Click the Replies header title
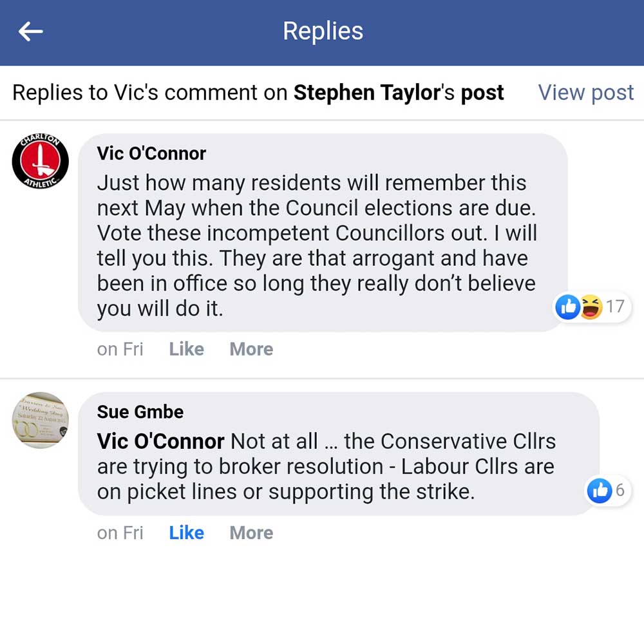Image resolution: width=644 pixels, height=644 pixels. (x=323, y=32)
